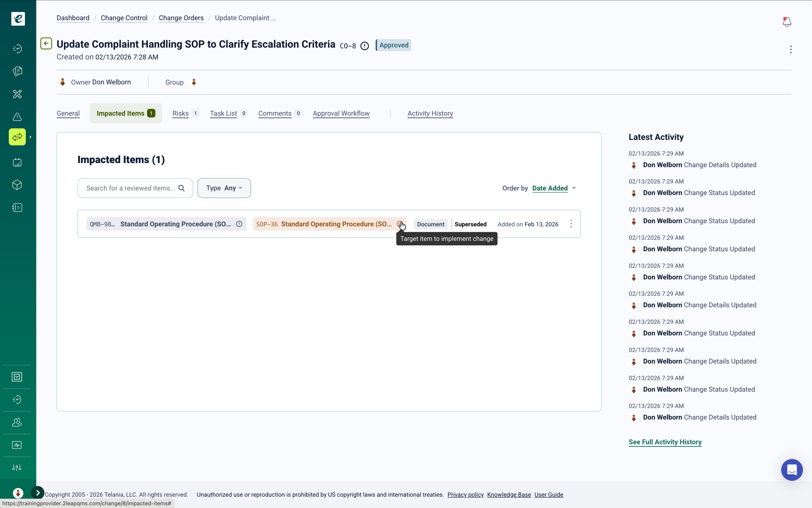Go to the Dashboard breadcrumb
Viewport: 812px width, 508px height.
point(73,18)
